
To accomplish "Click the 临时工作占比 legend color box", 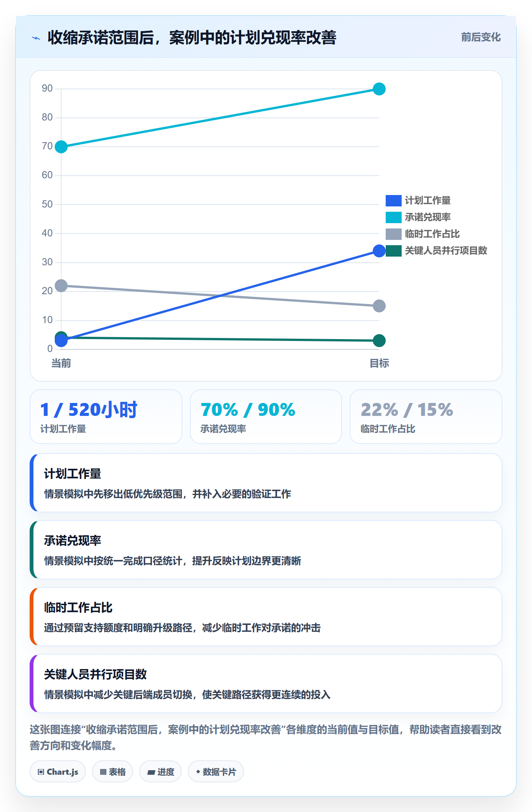I will [393, 234].
